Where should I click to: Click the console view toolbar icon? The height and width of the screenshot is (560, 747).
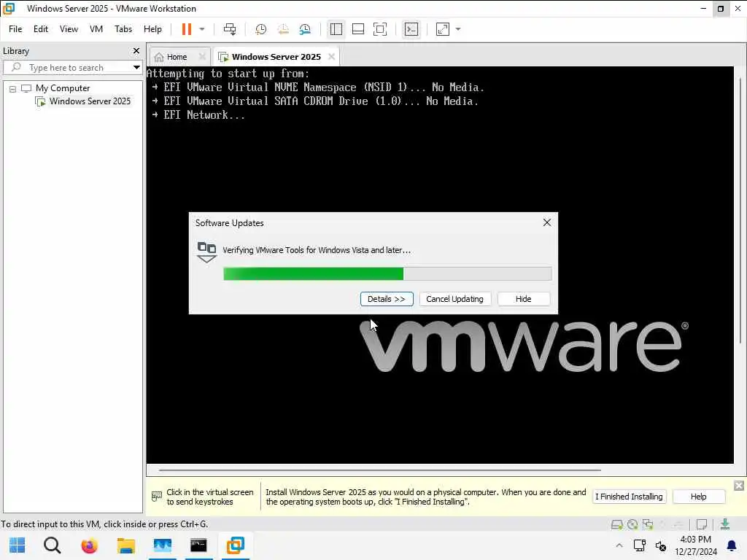pyautogui.click(x=411, y=29)
